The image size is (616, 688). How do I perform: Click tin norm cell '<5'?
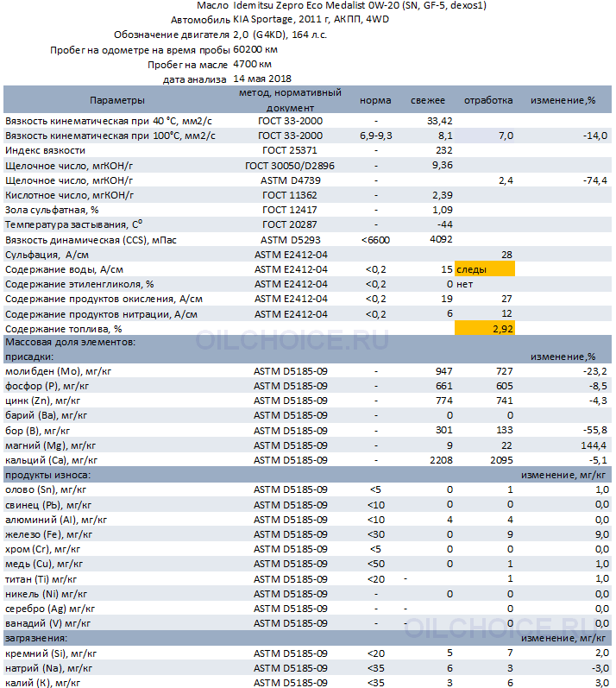(376, 490)
